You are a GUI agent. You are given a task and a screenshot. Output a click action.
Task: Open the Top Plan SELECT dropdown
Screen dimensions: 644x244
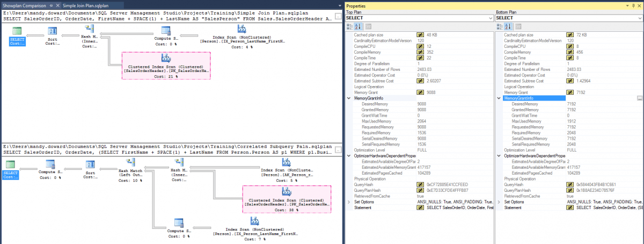point(489,18)
